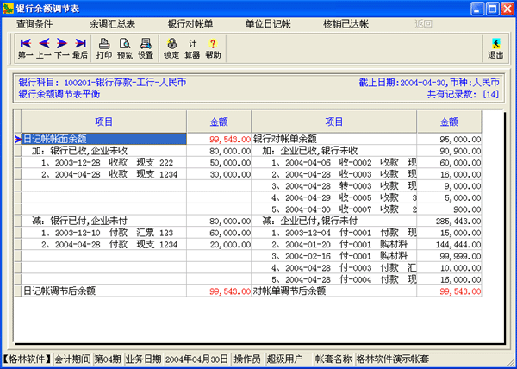Click the app icon in title bar
517x369 pixels.
point(8,8)
